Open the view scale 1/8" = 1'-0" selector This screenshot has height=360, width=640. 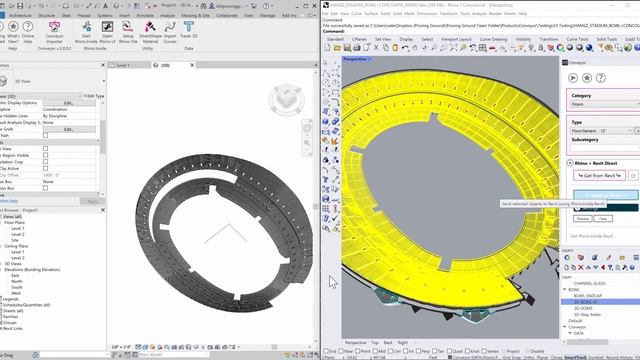[x=122, y=347]
